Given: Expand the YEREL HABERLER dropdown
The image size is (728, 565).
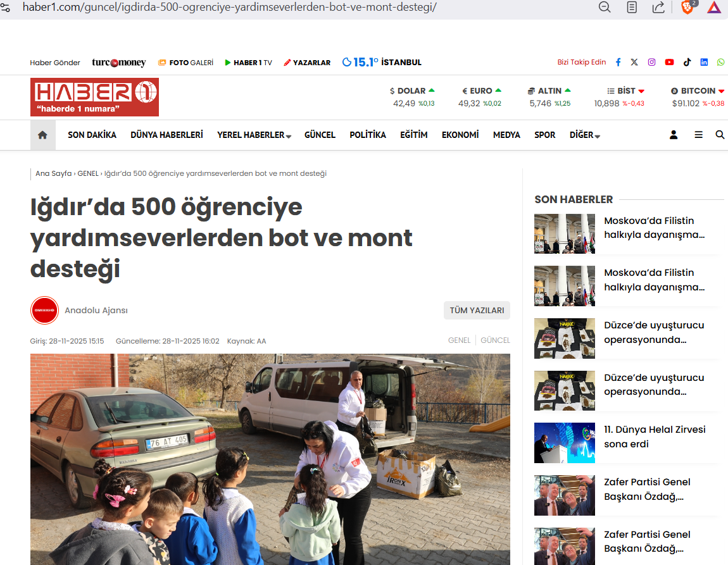Looking at the screenshot, I should [x=254, y=135].
